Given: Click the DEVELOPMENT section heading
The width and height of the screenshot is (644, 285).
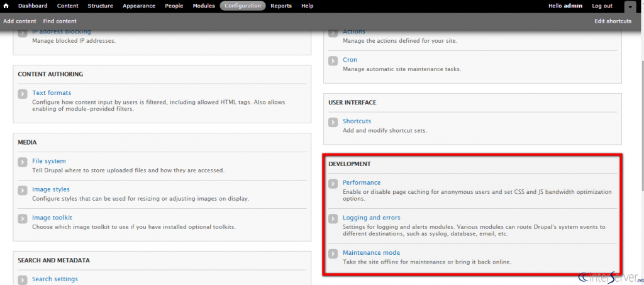Looking at the screenshot, I should 350,164.
